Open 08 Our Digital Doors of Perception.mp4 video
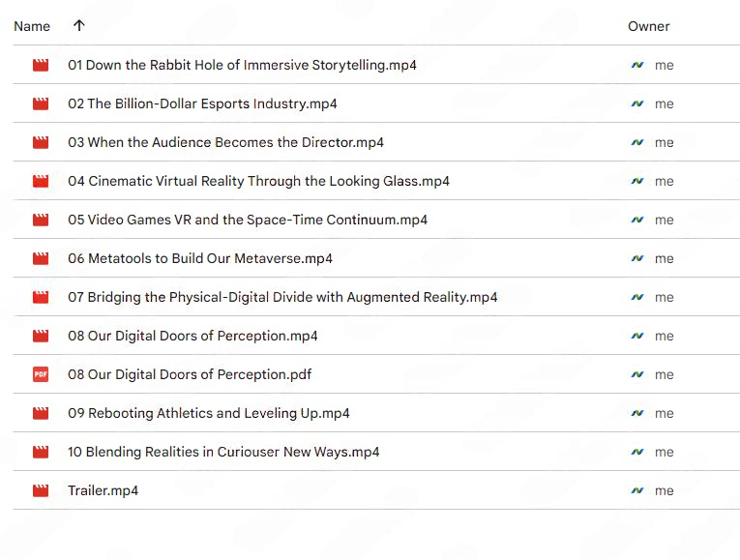The image size is (740, 560). click(x=192, y=336)
